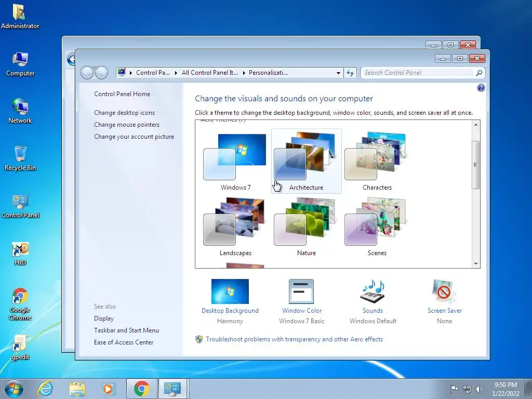Open Change your account picture link
Screen dimensions: 532x399
pos(134,137)
